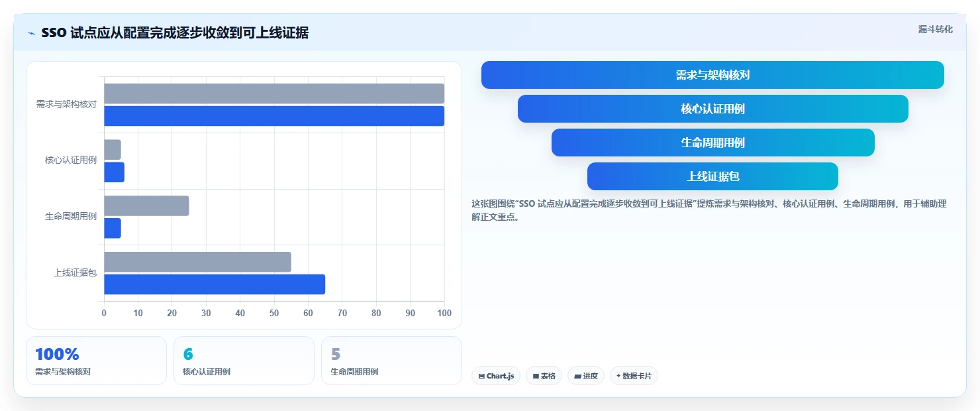Click the gray bar for 生命周期用例

[146, 206]
